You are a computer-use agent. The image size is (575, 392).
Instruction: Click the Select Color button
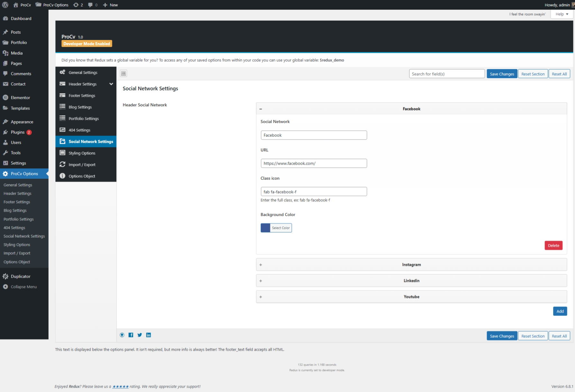281,228
